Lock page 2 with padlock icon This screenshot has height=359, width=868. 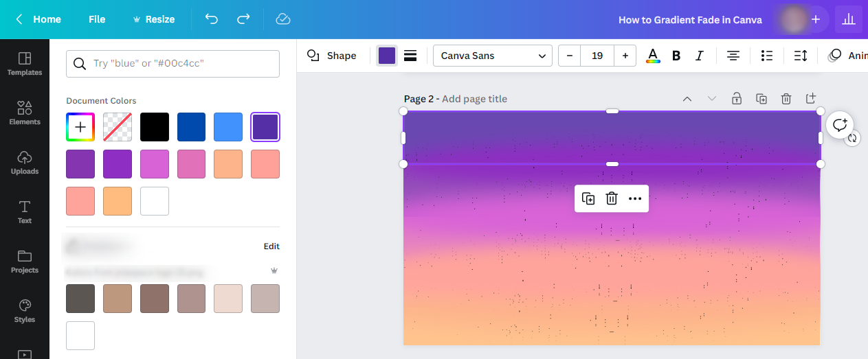pyautogui.click(x=737, y=99)
